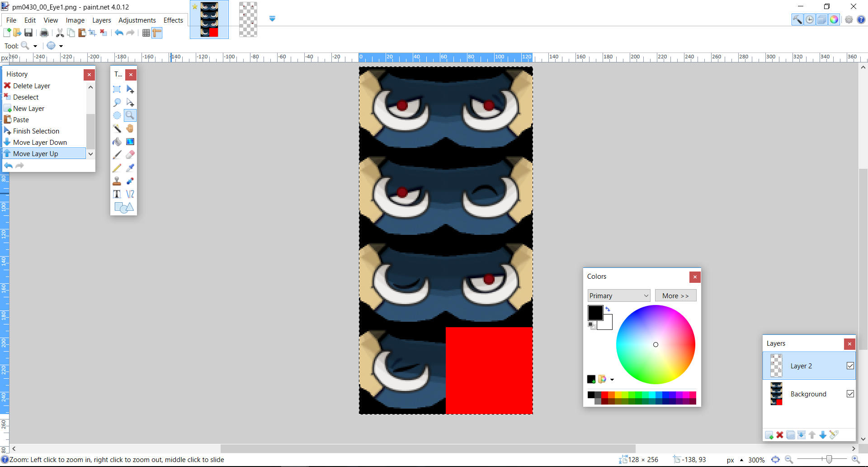This screenshot has width=868, height=467.
Task: Open the Edit menu
Action: point(30,20)
